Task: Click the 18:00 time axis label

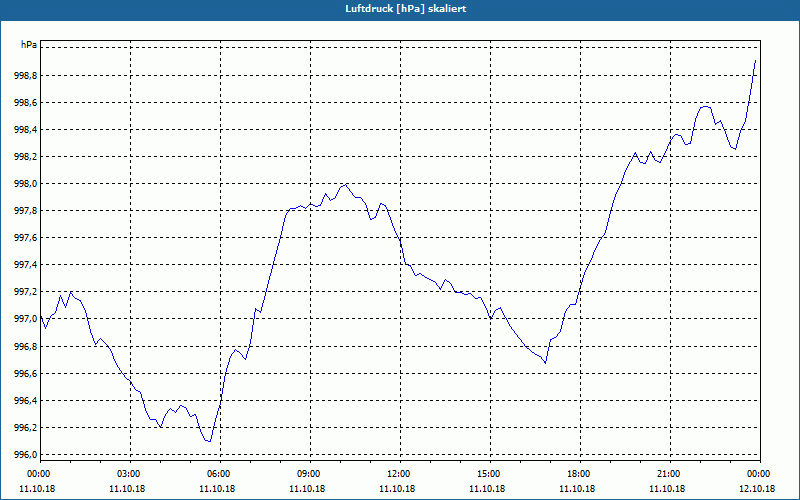Action: coord(580,474)
